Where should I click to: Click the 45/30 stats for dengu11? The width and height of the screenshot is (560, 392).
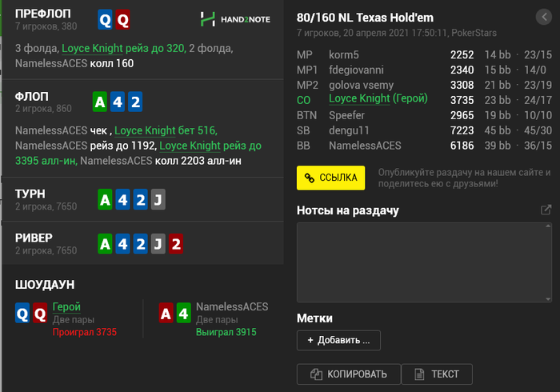tap(538, 130)
